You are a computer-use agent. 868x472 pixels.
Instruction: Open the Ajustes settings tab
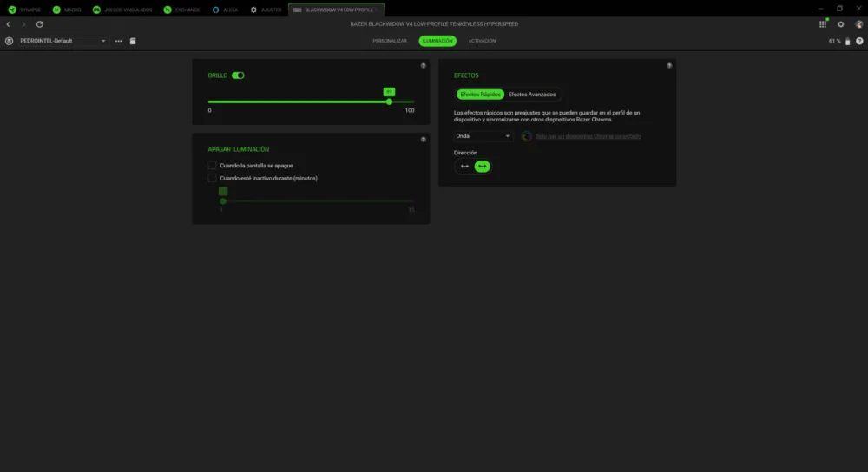coord(266,10)
